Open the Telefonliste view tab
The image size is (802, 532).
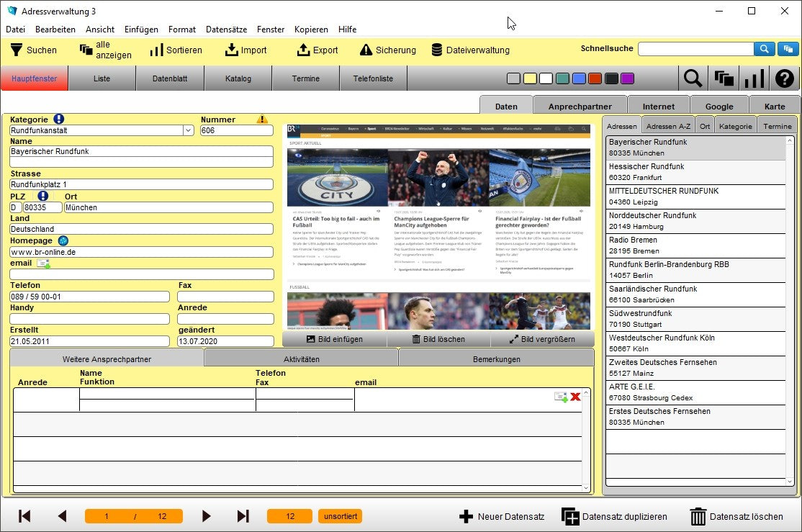click(x=373, y=78)
